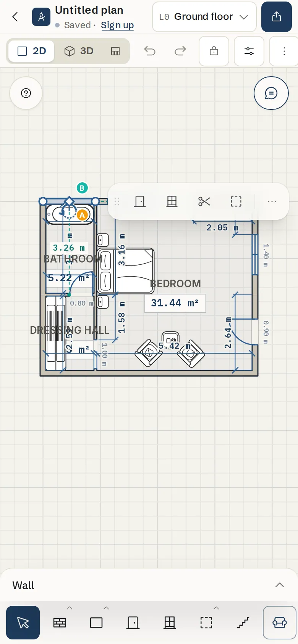298x644 pixels.
Task: Select the BEDROOM room label
Action: 175,284
